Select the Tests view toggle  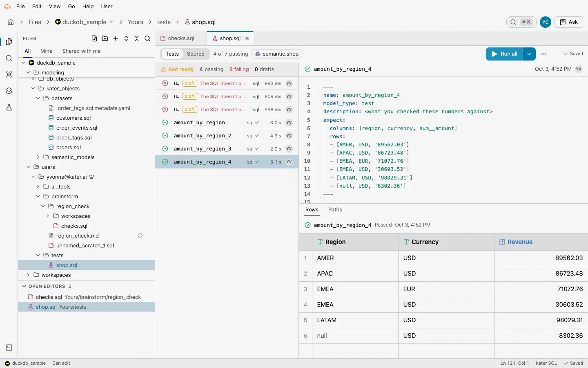click(172, 54)
